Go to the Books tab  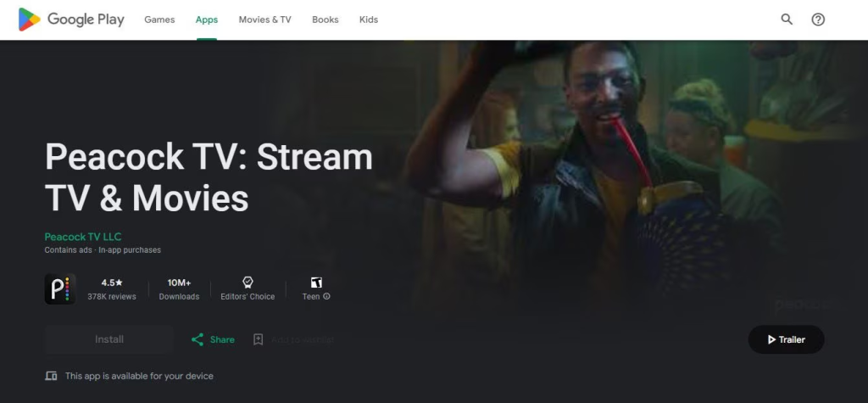pyautogui.click(x=325, y=20)
